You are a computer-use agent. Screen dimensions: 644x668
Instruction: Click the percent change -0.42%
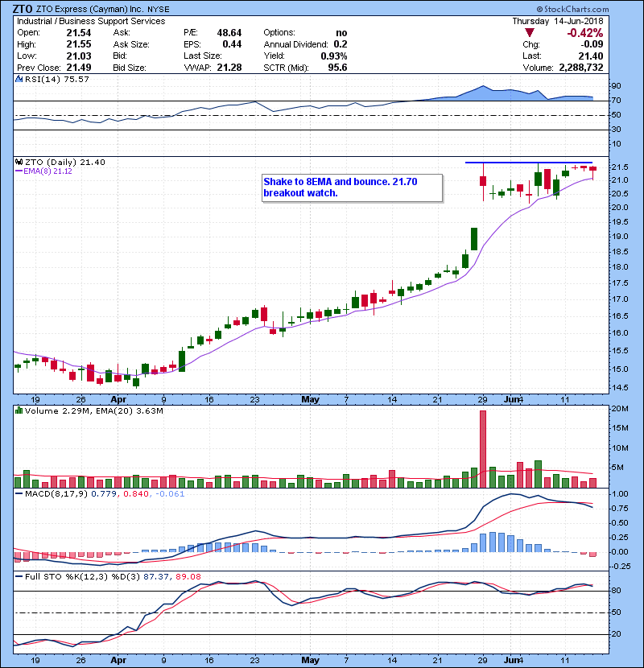click(584, 33)
